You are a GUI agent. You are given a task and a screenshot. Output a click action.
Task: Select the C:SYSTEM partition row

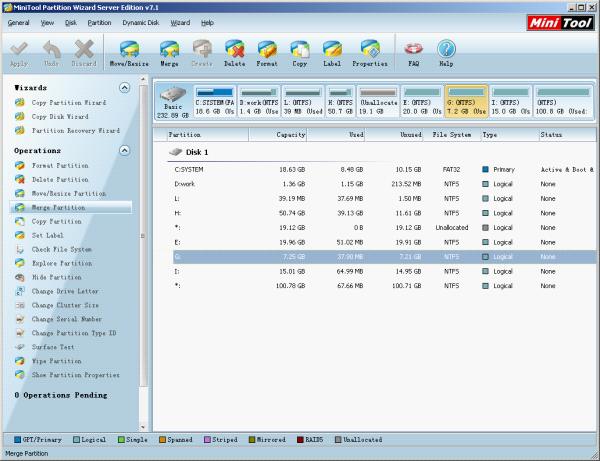[385, 169]
